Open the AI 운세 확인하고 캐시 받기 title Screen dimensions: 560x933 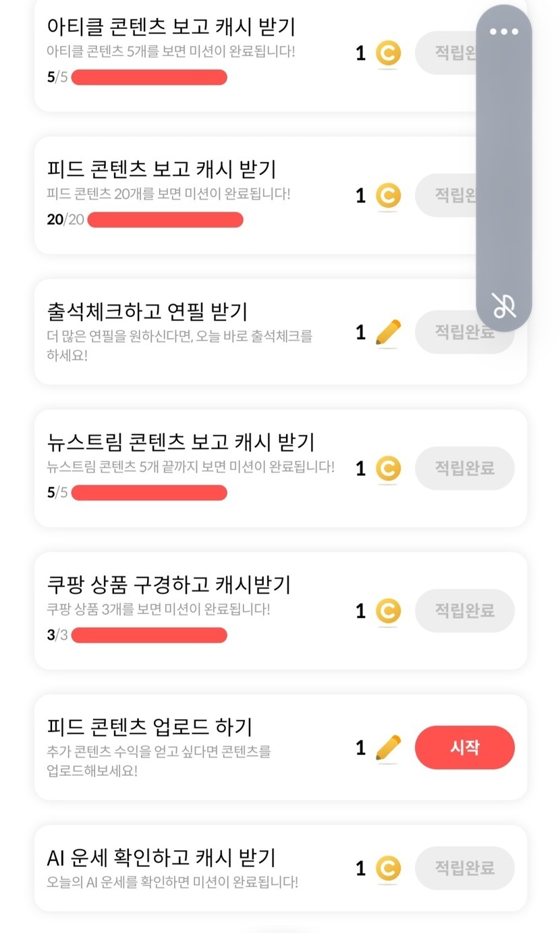coord(161,857)
